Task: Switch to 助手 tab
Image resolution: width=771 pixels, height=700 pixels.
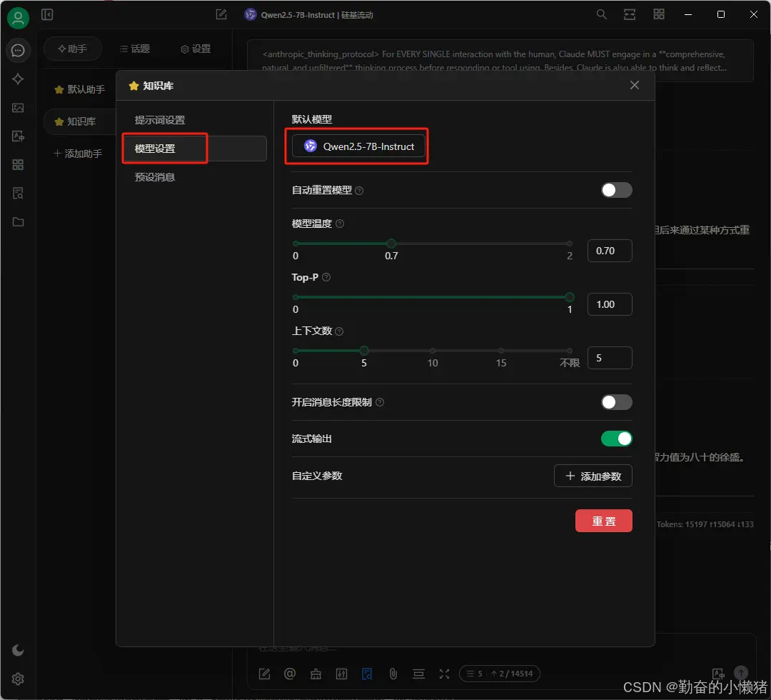Action: pos(72,49)
